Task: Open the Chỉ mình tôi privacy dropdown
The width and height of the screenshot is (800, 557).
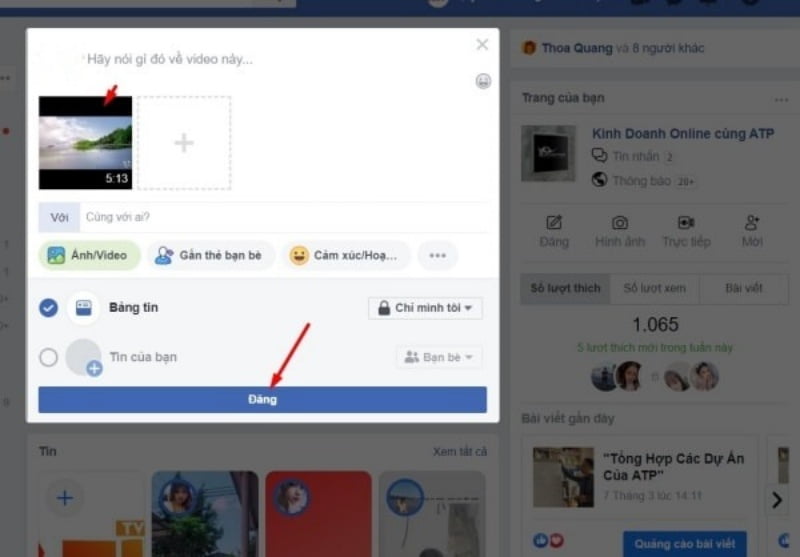Action: click(425, 308)
